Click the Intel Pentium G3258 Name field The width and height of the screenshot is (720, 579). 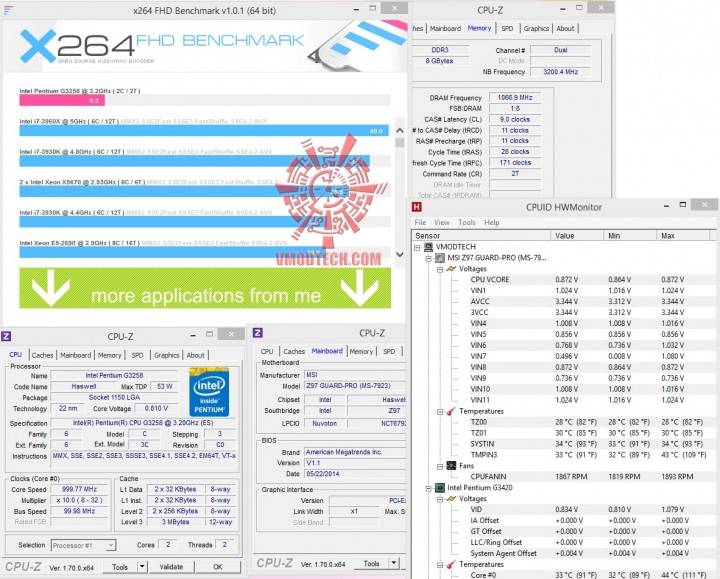pyautogui.click(x=114, y=375)
